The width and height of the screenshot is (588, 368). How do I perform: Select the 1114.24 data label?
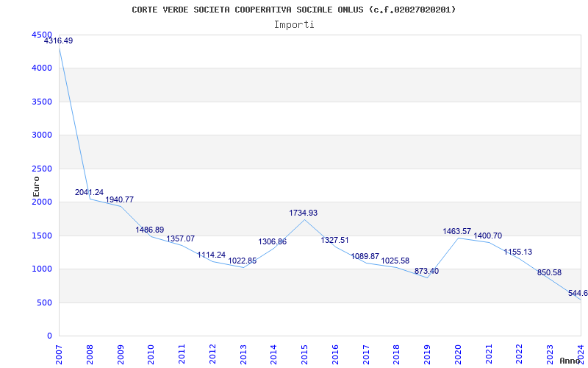pos(212,255)
